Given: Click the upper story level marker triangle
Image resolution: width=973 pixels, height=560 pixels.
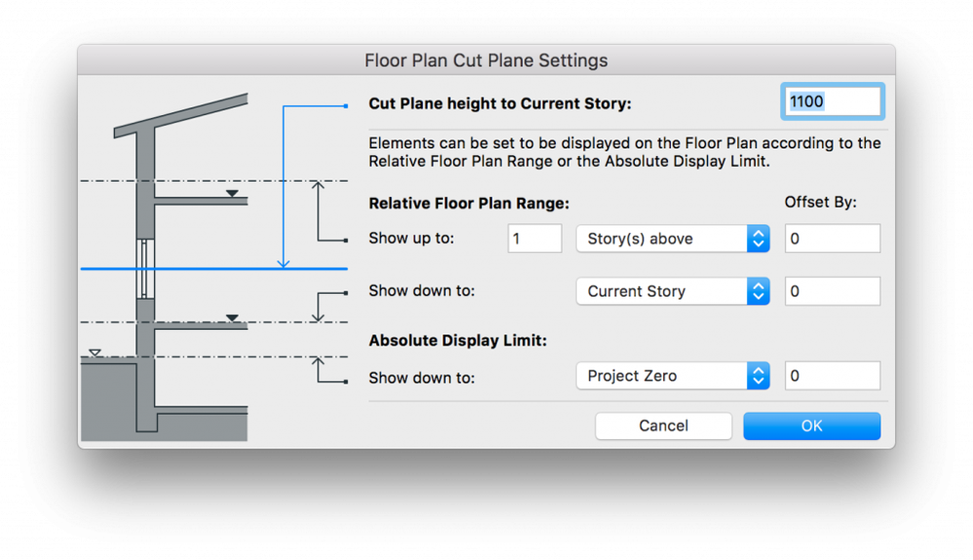Looking at the screenshot, I should 232,194.
